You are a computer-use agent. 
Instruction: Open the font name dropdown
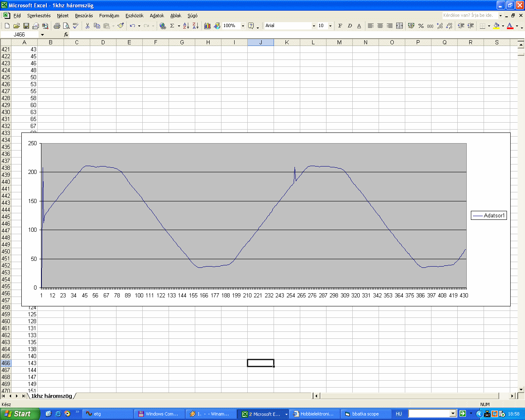click(314, 26)
